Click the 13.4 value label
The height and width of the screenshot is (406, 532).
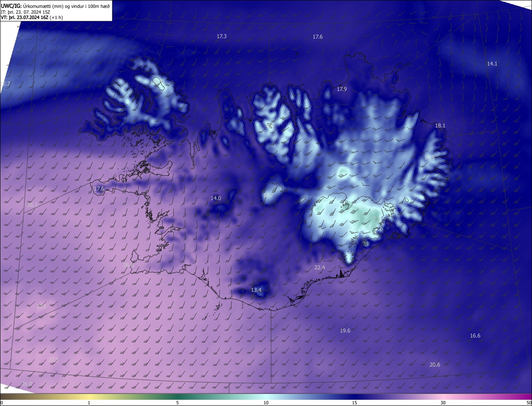[x=256, y=290]
